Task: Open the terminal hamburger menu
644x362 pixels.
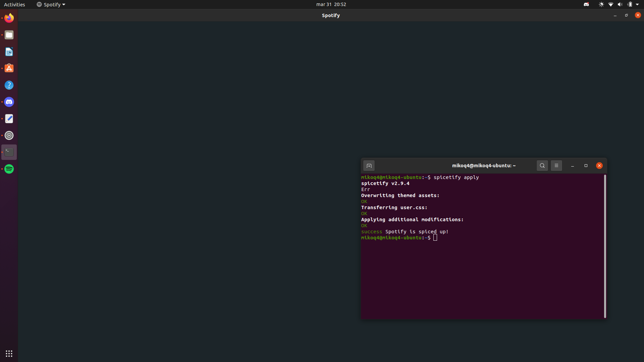Action: point(556,166)
